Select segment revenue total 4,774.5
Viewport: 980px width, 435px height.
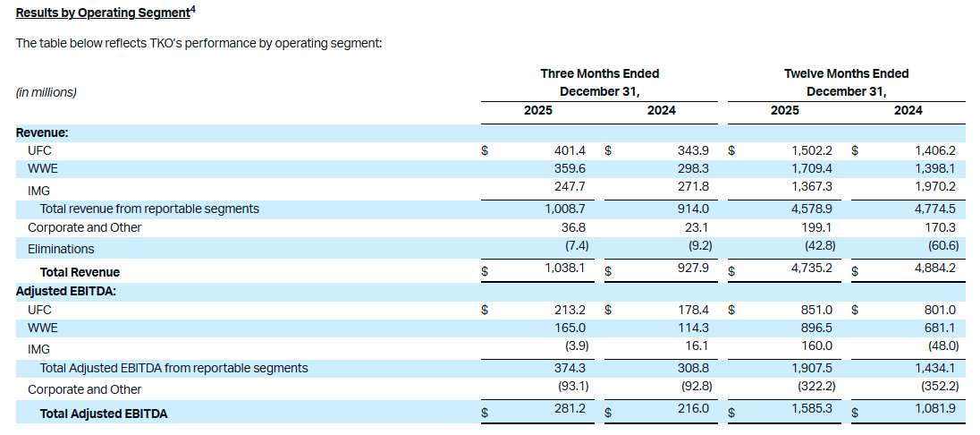(x=935, y=209)
